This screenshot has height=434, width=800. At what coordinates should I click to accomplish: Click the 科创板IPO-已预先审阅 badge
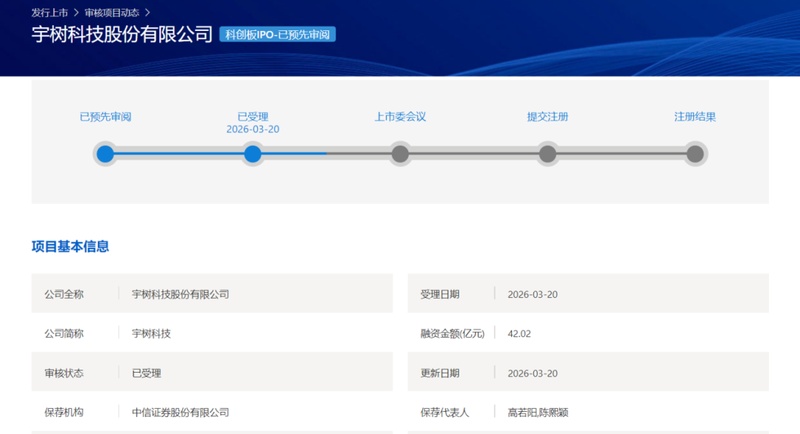click(x=277, y=35)
